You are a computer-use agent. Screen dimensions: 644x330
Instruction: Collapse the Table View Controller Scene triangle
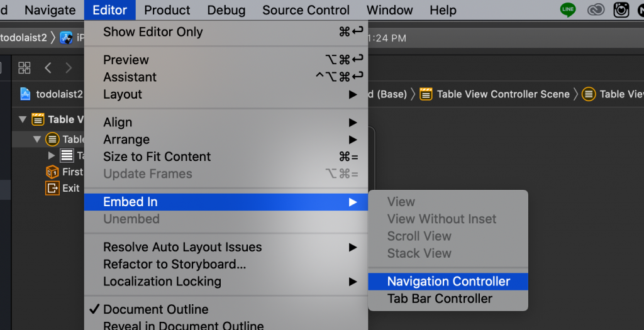[x=23, y=119]
